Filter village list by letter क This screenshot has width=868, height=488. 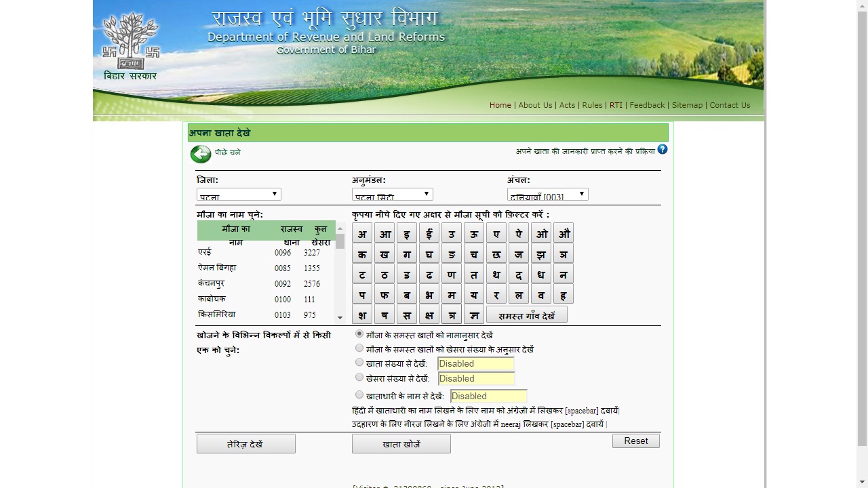[362, 254]
